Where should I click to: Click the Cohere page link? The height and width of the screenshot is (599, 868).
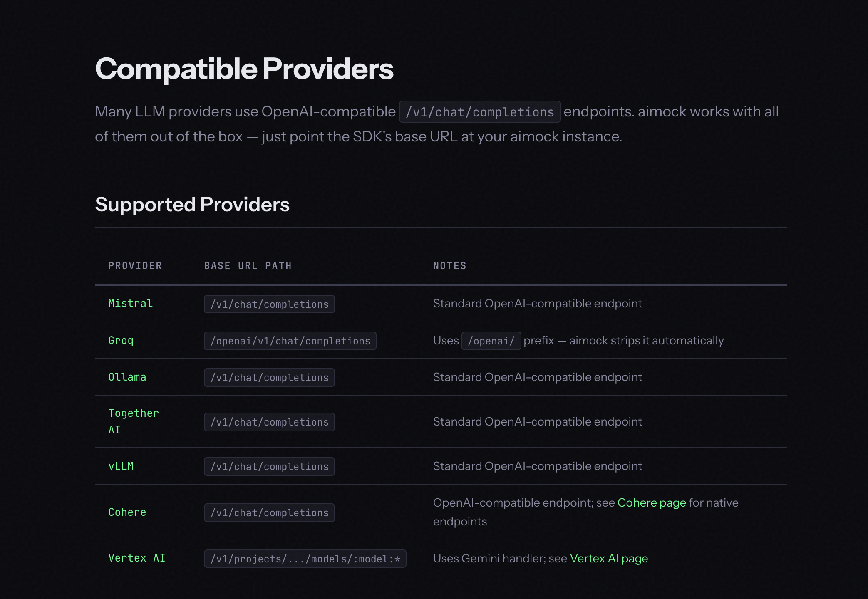[651, 502]
